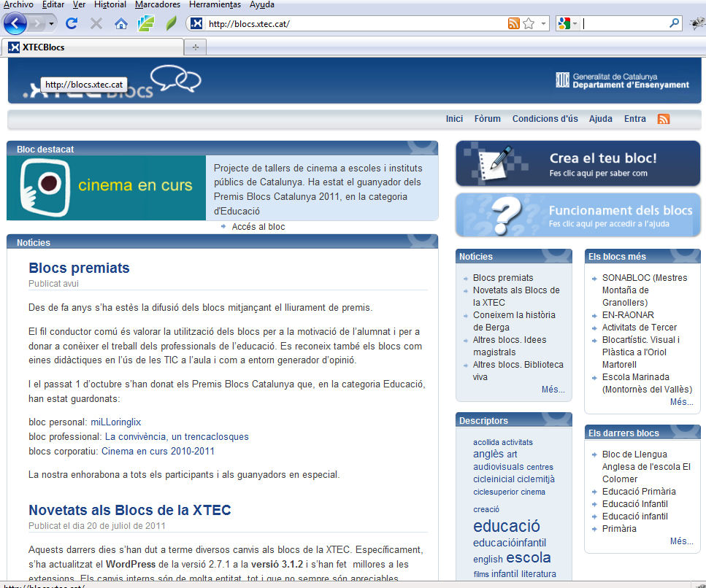The image size is (706, 588).
Task: Bookmark this page with the star icon
Action: (529, 23)
